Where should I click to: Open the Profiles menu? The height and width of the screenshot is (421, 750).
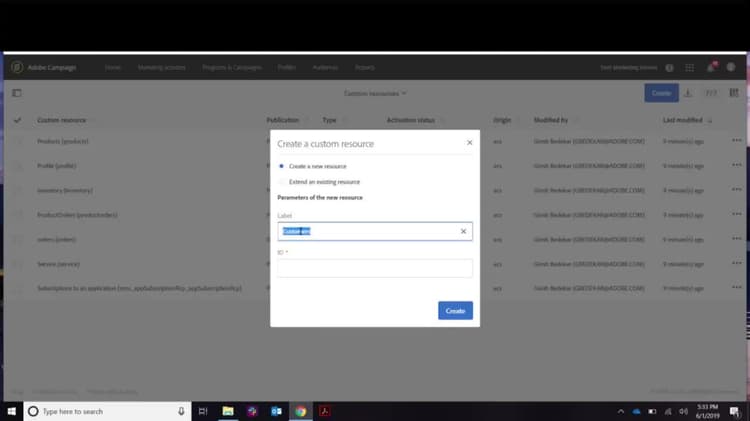[x=287, y=67]
